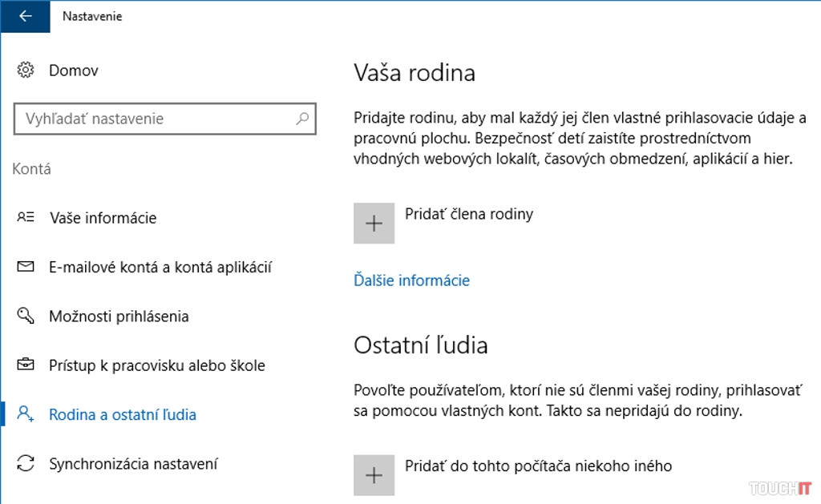Click the magnifier icon in search box
This screenshot has width=821, height=504.
302,119
